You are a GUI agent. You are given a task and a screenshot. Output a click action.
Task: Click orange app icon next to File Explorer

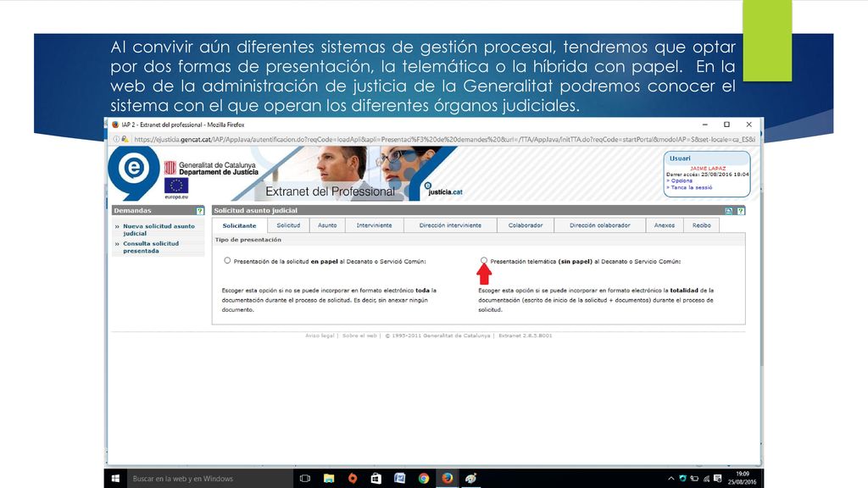coord(353,479)
